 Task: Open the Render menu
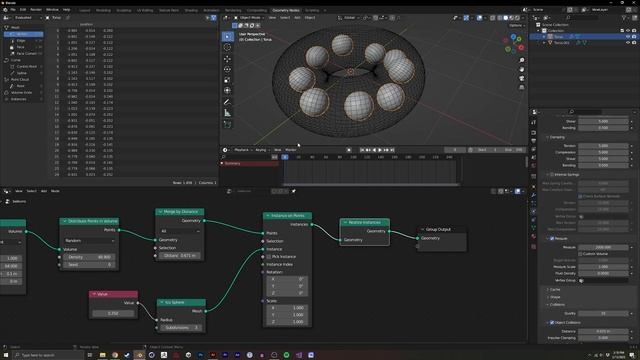click(36, 9)
